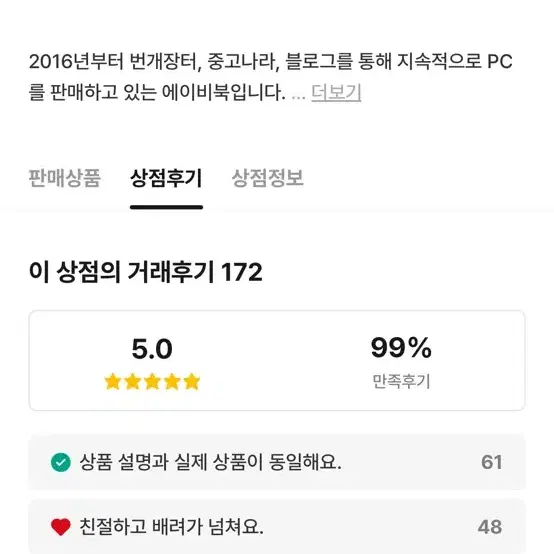This screenshot has width=554, height=554.
Task: Click the 이 상점의 거래후기 172 heading
Action: [146, 272]
